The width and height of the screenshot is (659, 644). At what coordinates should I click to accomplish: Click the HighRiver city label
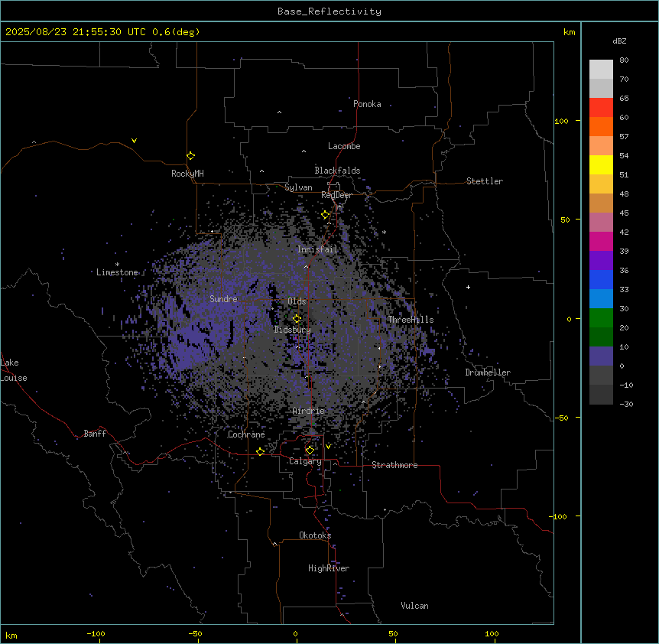[329, 568]
